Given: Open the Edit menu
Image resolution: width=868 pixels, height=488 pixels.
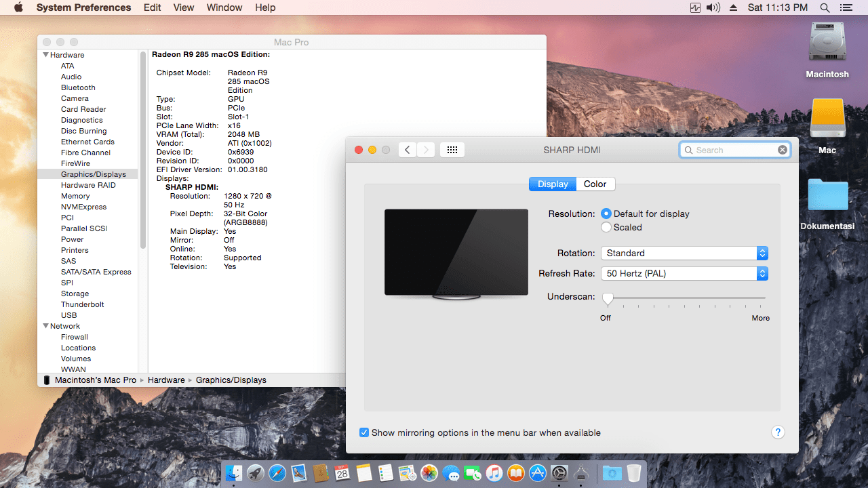Looking at the screenshot, I should point(153,7).
